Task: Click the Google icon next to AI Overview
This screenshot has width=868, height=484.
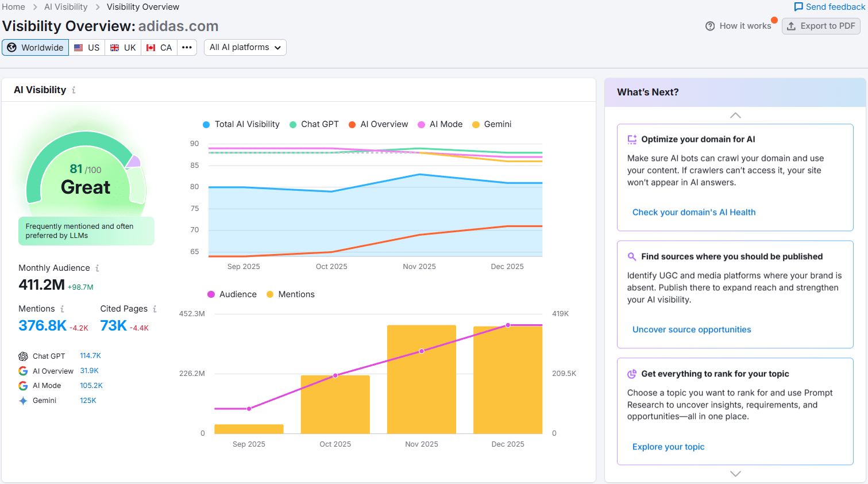Action: [23, 371]
